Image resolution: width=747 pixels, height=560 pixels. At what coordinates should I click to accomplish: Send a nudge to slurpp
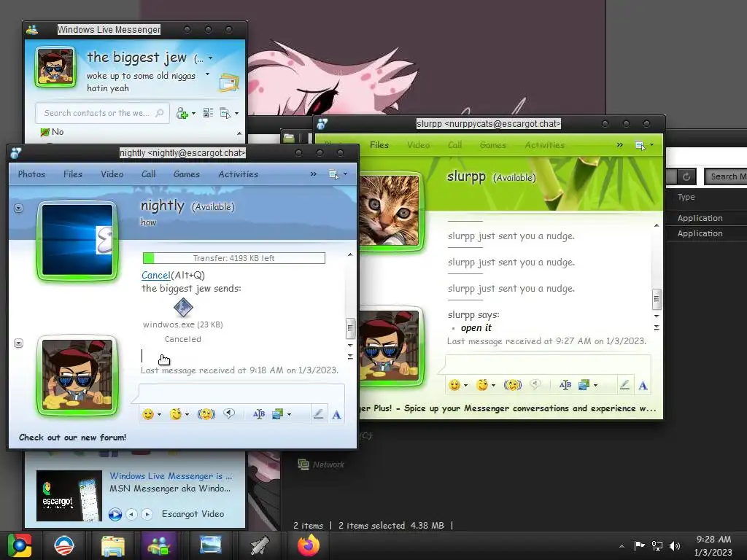point(513,385)
